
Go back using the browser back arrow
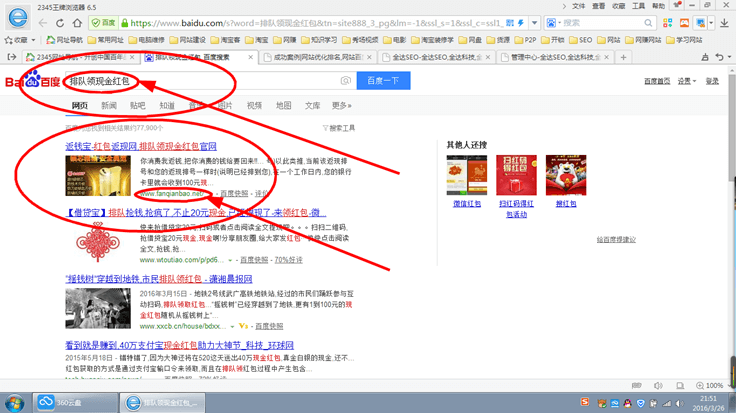pyautogui.click(x=43, y=23)
